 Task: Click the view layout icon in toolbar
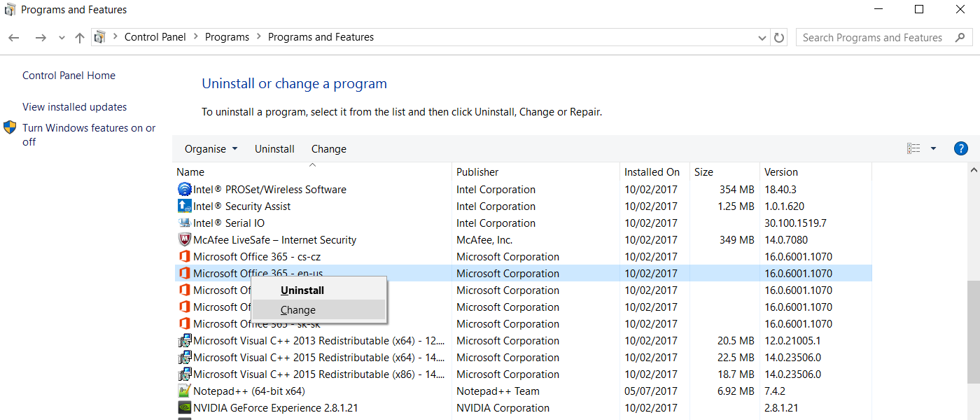pyautogui.click(x=913, y=148)
